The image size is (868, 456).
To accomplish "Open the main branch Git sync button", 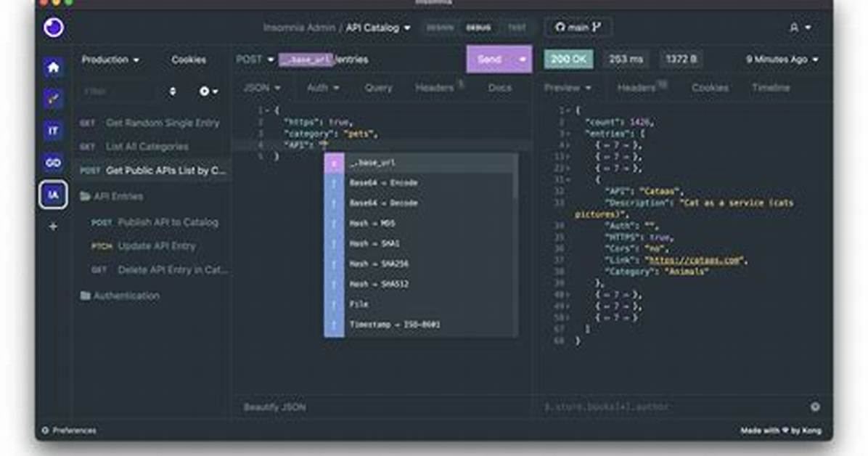I will [x=578, y=27].
